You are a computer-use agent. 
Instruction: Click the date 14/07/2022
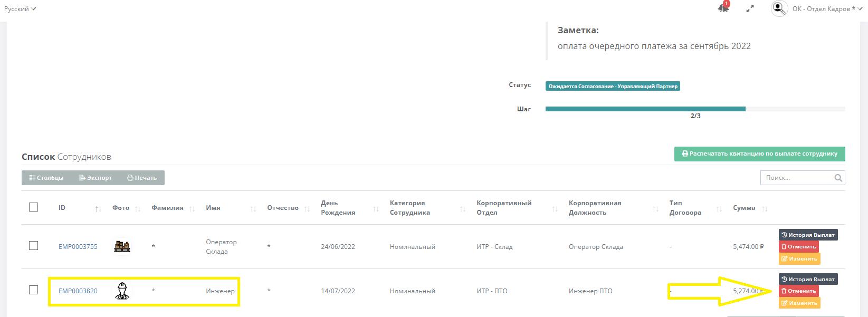338,291
